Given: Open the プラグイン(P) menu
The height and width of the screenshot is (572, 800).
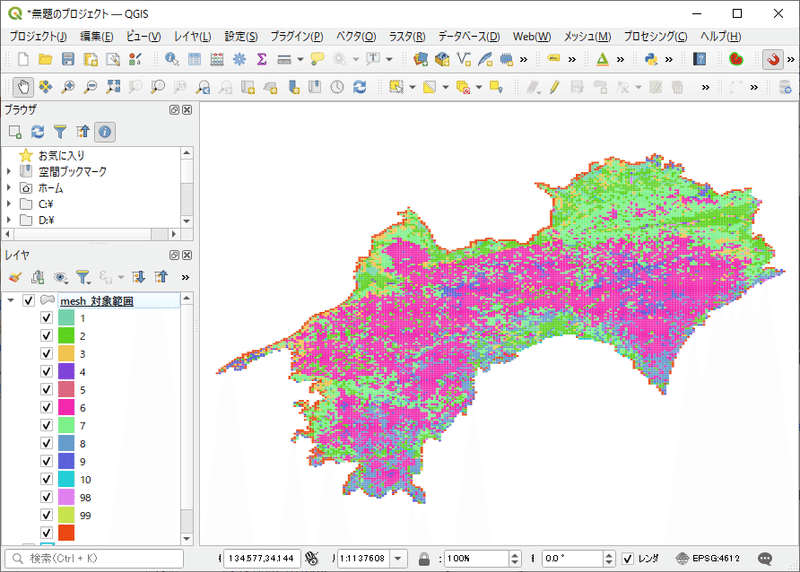Looking at the screenshot, I should (296, 36).
